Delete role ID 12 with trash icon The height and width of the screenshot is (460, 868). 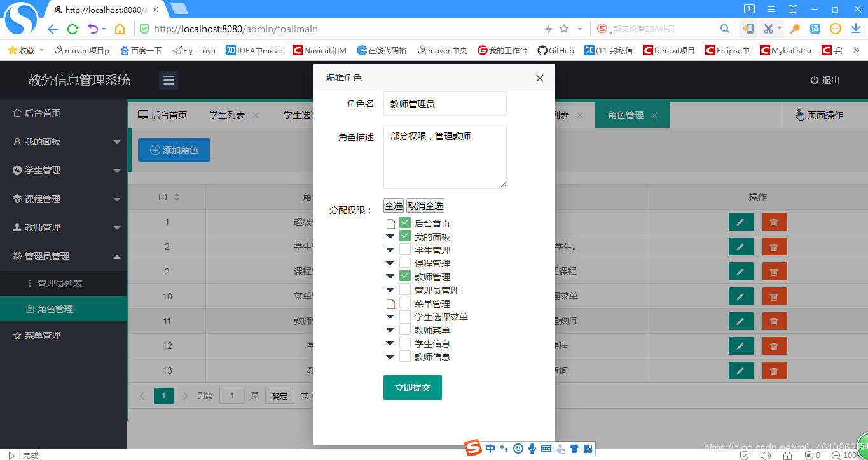[x=775, y=346]
